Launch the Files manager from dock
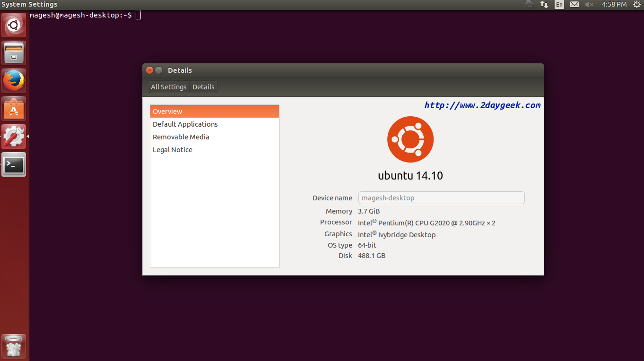This screenshot has width=644, height=361. click(x=14, y=53)
